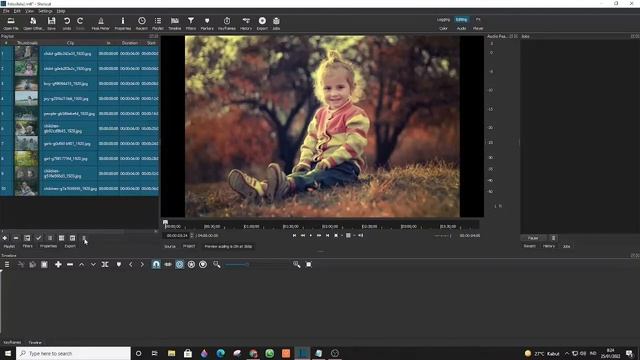The image size is (640, 360).
Task: Select first playlist clip thumbnail
Action: tap(26, 53)
